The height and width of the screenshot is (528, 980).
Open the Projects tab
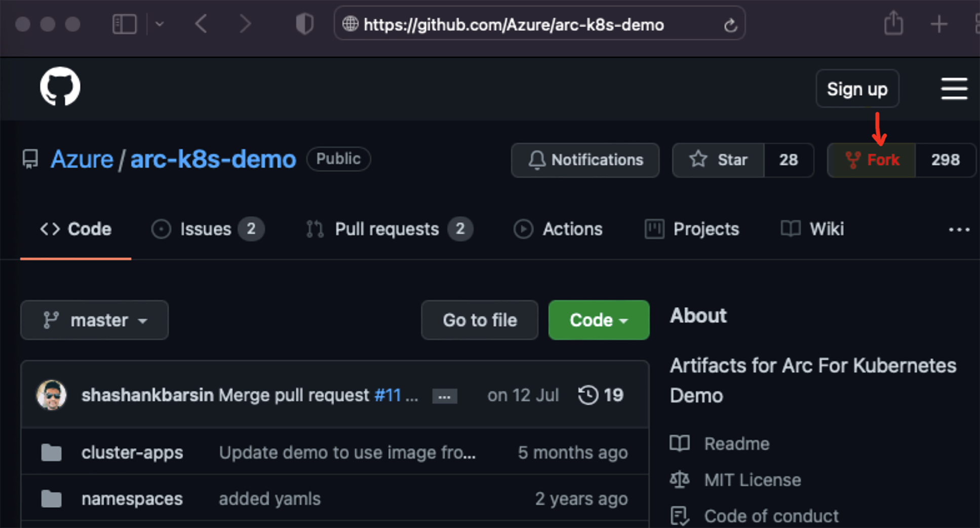pos(692,229)
